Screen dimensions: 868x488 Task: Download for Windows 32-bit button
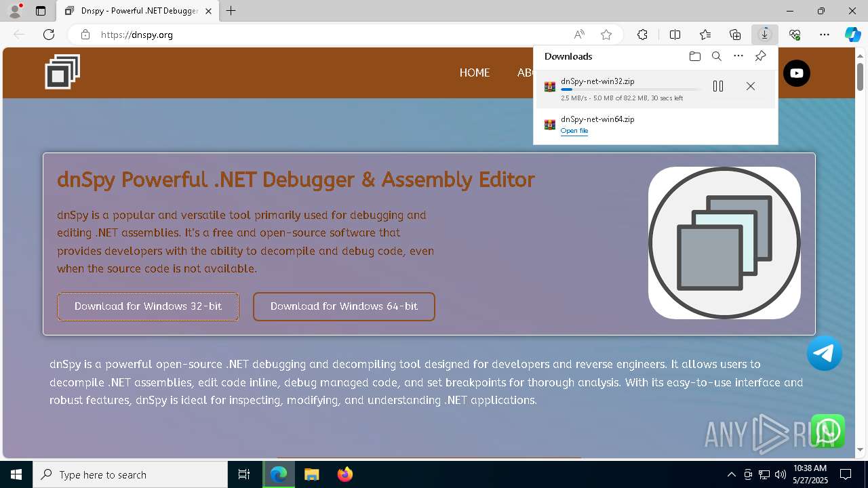(149, 306)
